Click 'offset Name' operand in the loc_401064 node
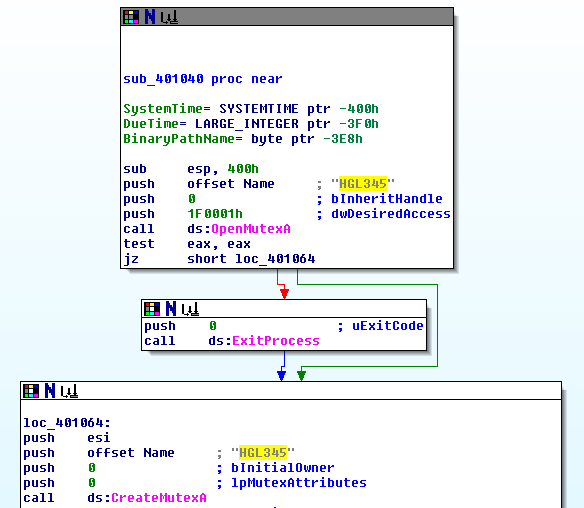Image resolution: width=584 pixels, height=508 pixels. click(x=131, y=453)
